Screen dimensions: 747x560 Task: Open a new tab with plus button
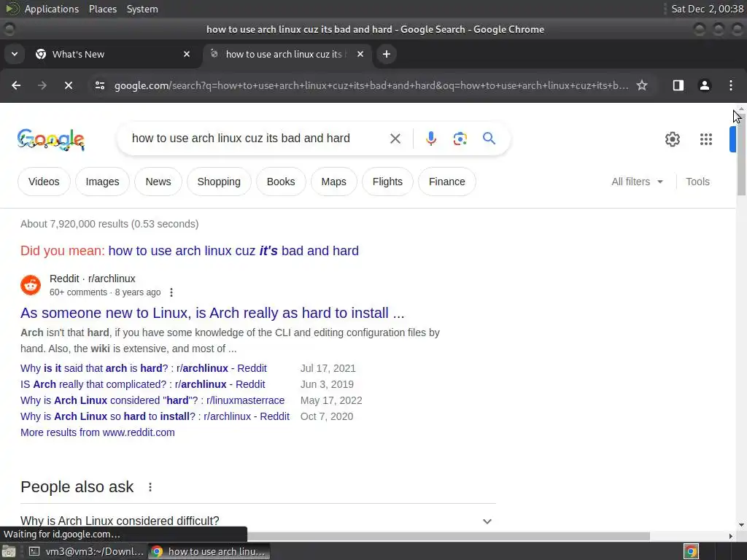click(x=387, y=54)
